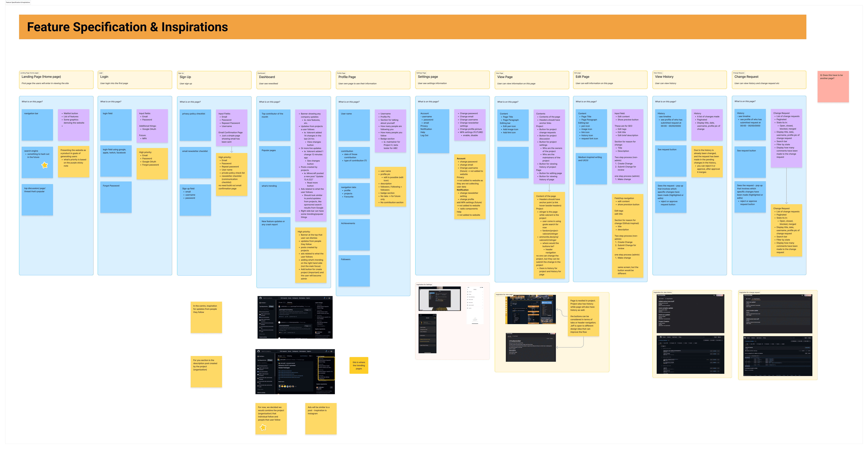
Task: Open the lower GitHub screenshot with yellow highlight box
Action: (295, 372)
